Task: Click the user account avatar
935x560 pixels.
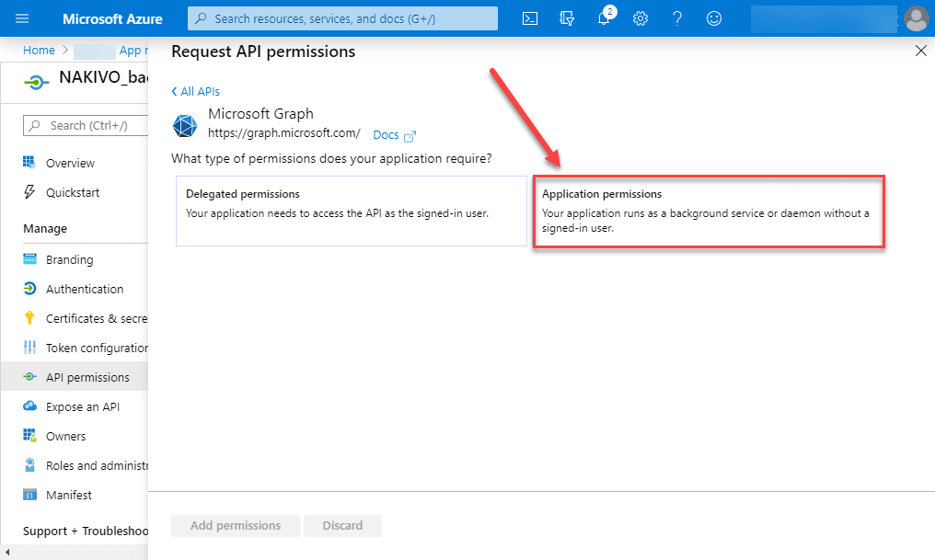Action: pyautogui.click(x=916, y=17)
